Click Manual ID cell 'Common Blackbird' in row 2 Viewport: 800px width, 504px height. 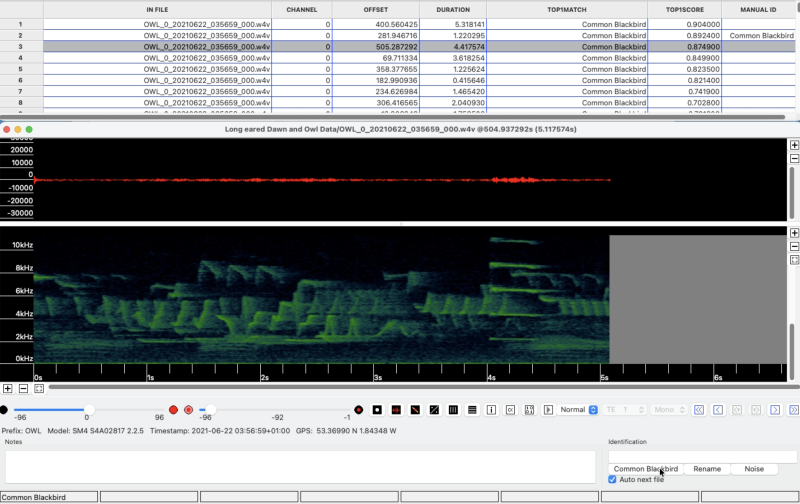(x=761, y=36)
